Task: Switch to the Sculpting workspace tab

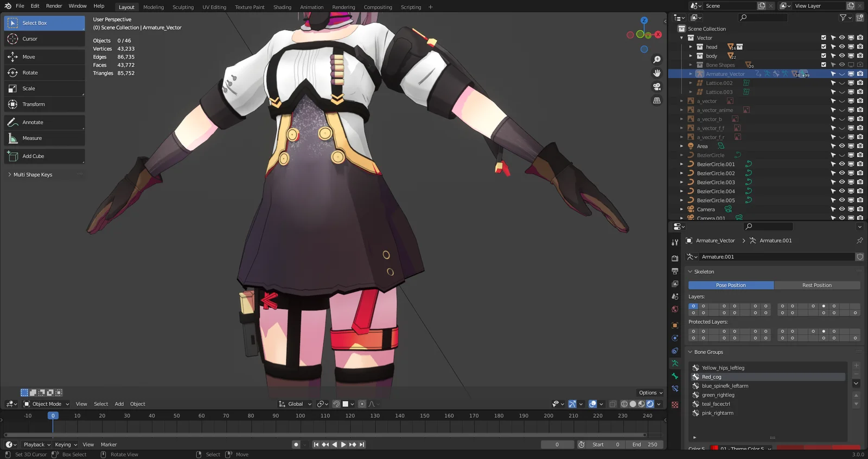Action: 183,7
